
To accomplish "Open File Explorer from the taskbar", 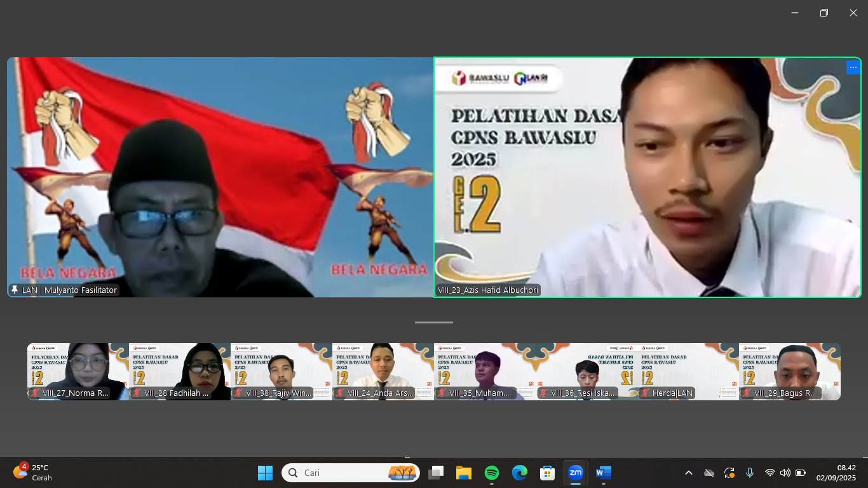I will [463, 473].
